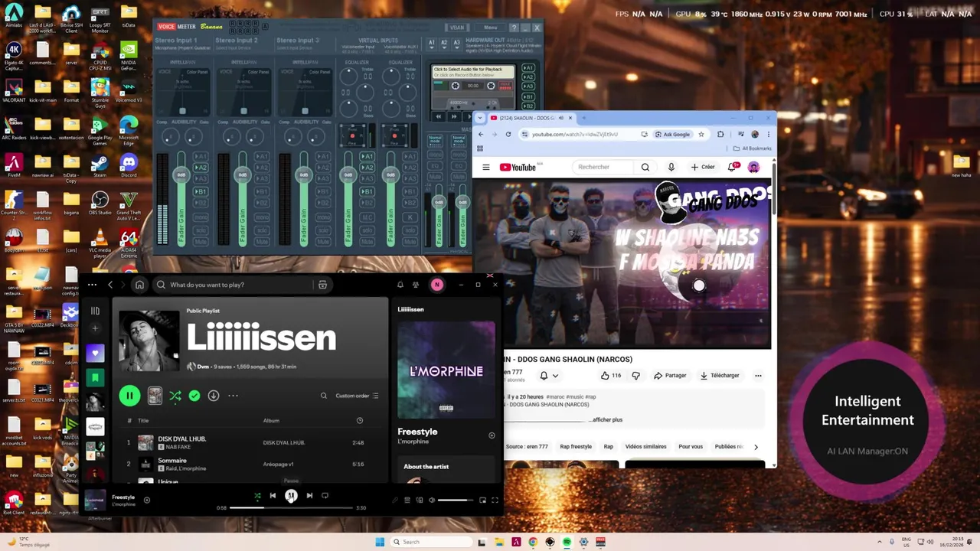Download the Liiiiiissen playlist in Spotify

click(x=214, y=396)
